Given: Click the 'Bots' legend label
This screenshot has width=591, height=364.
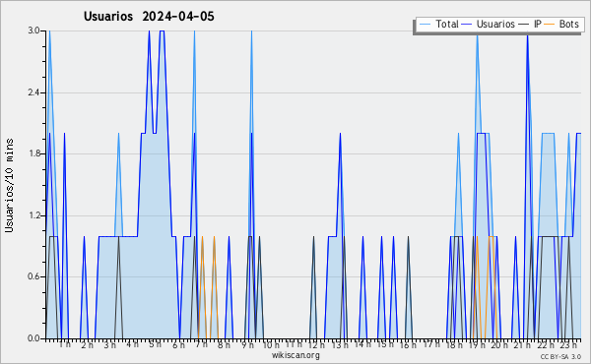Looking at the screenshot, I should point(568,24).
